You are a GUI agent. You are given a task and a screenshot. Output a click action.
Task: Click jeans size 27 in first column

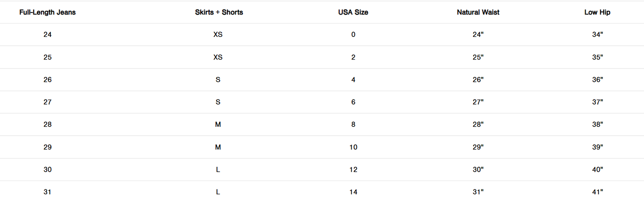pyautogui.click(x=48, y=102)
